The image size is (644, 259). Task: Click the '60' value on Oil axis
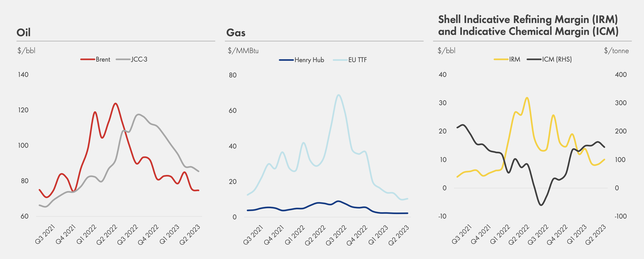pos(25,216)
